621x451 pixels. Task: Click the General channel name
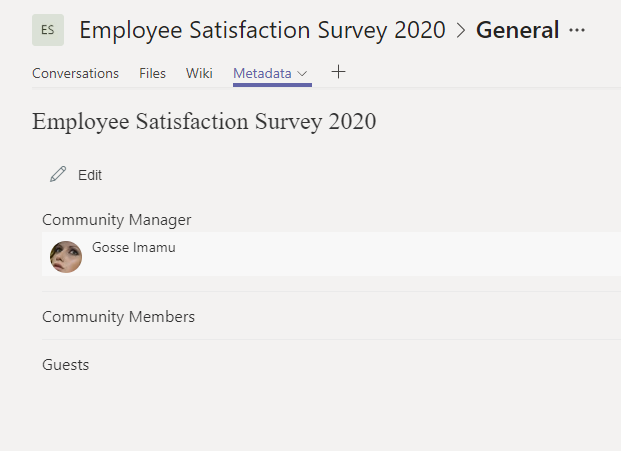tap(517, 30)
